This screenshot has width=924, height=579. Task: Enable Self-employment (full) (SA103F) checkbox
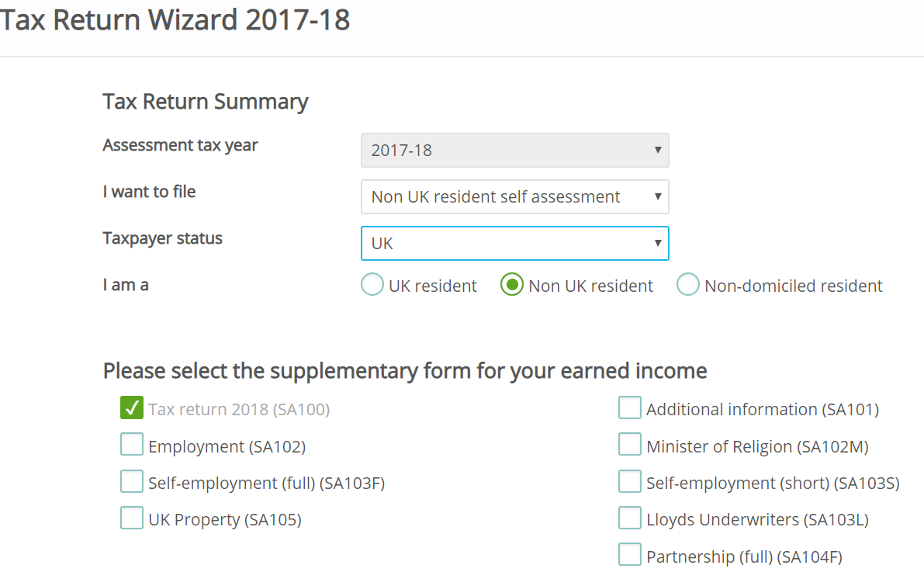pyautogui.click(x=132, y=482)
